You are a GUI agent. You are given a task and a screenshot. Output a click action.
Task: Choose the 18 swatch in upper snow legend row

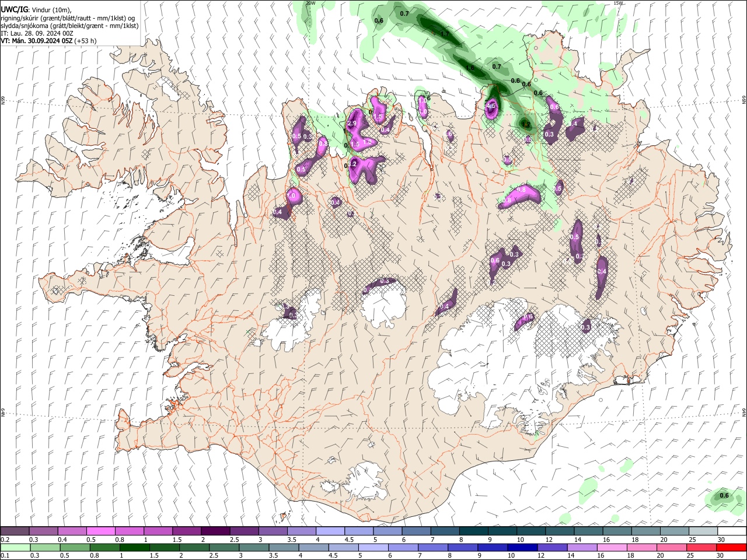(645, 531)
